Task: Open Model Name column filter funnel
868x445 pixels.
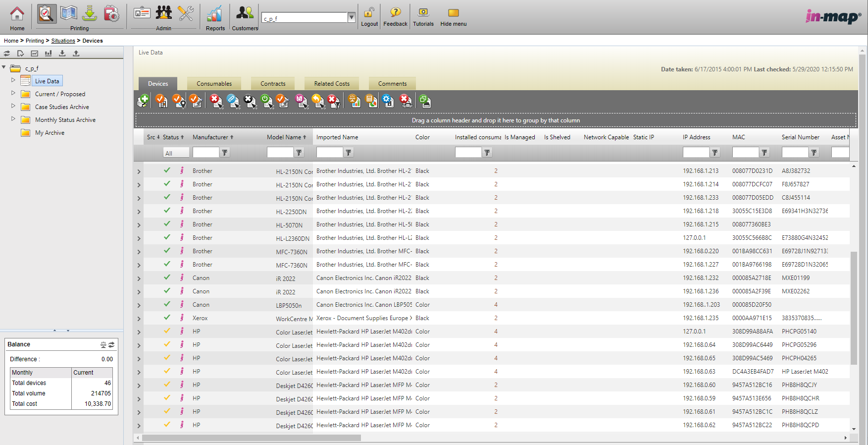Action: click(x=299, y=153)
